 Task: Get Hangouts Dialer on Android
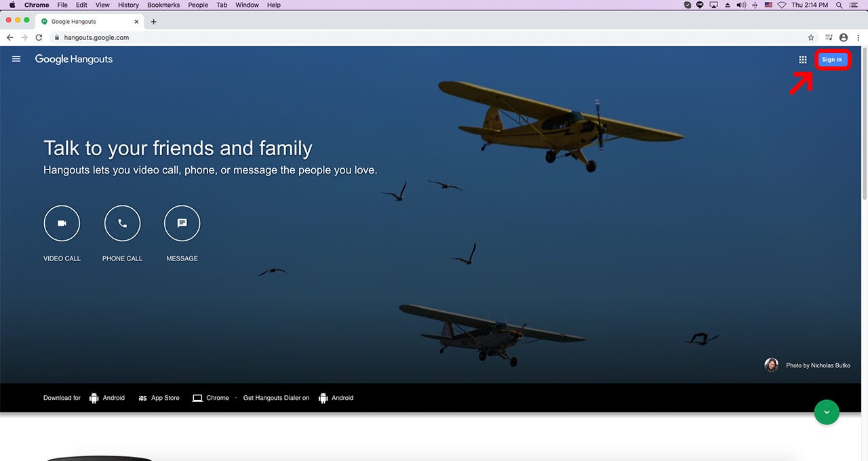point(336,398)
